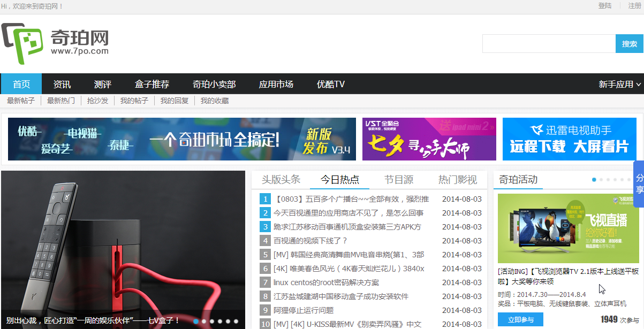Switch to the 头版头条 tab
644x329 pixels.
click(x=281, y=180)
